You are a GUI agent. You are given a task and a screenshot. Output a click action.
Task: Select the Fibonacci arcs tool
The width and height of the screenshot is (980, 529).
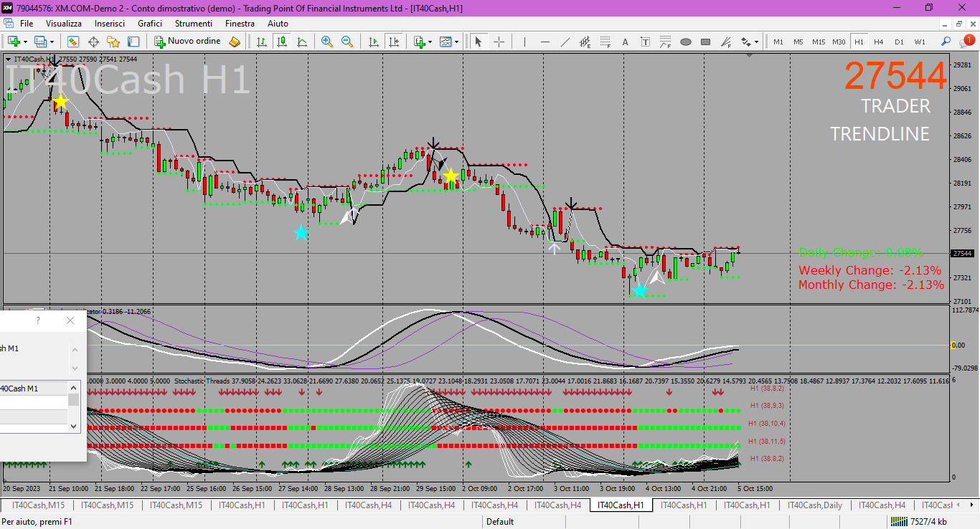(x=665, y=42)
